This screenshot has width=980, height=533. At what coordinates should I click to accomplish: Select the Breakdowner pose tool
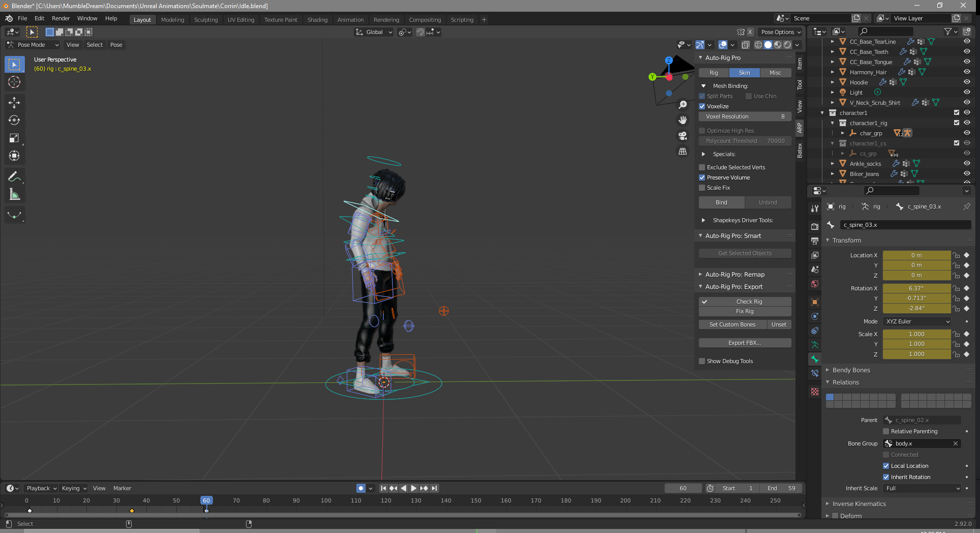[14, 215]
